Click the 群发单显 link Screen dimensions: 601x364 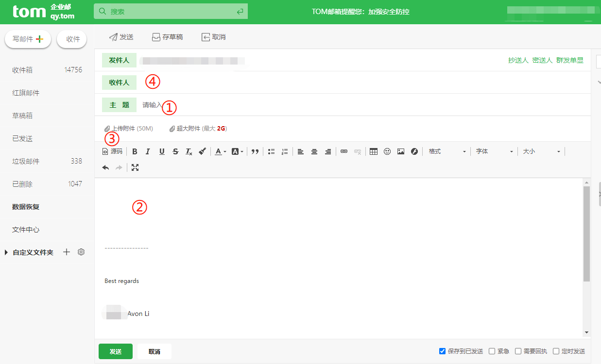coord(570,60)
